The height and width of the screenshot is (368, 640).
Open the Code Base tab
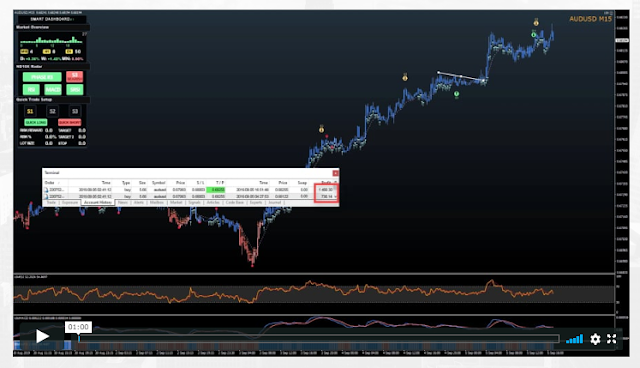click(x=235, y=202)
